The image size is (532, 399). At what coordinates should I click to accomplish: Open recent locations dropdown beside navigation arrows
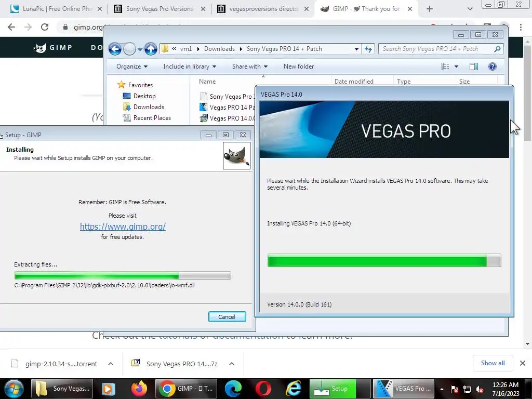coord(140,49)
